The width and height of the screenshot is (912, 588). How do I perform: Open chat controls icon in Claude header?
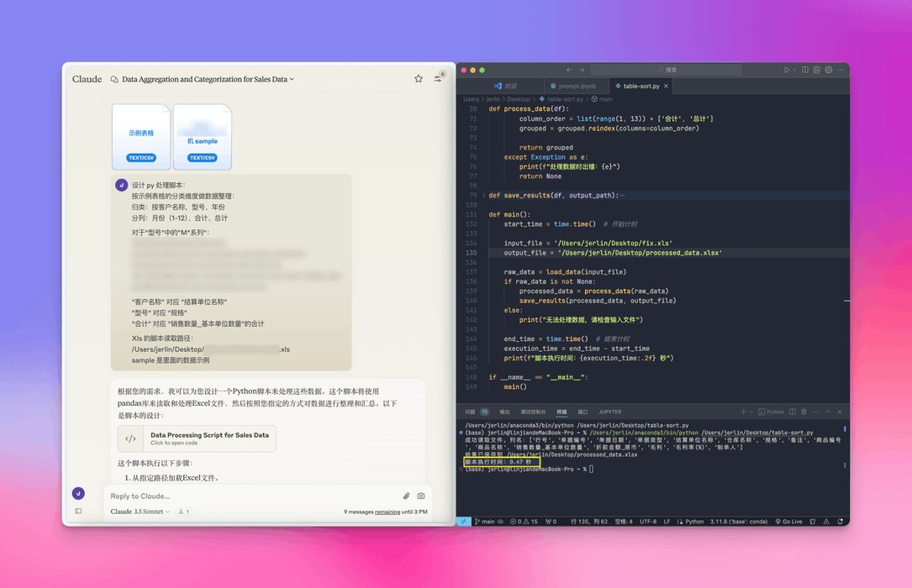pos(437,78)
